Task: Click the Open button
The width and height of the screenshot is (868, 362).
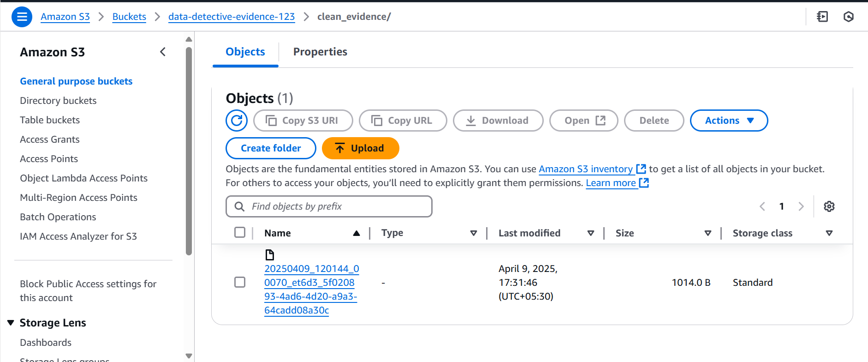Action: 584,121
